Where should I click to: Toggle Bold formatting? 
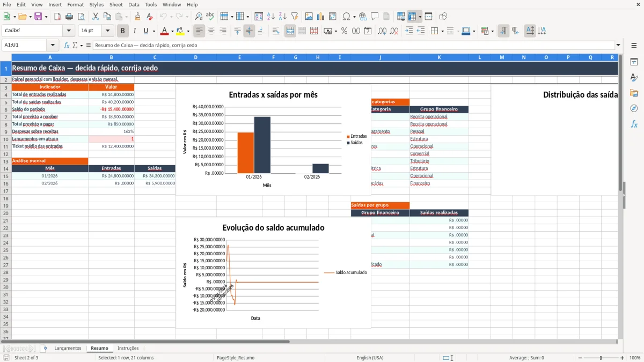(x=123, y=31)
